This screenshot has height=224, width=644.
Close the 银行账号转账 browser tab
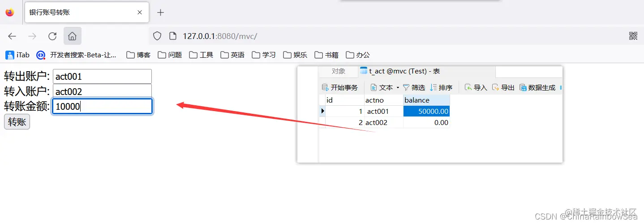pyautogui.click(x=140, y=13)
